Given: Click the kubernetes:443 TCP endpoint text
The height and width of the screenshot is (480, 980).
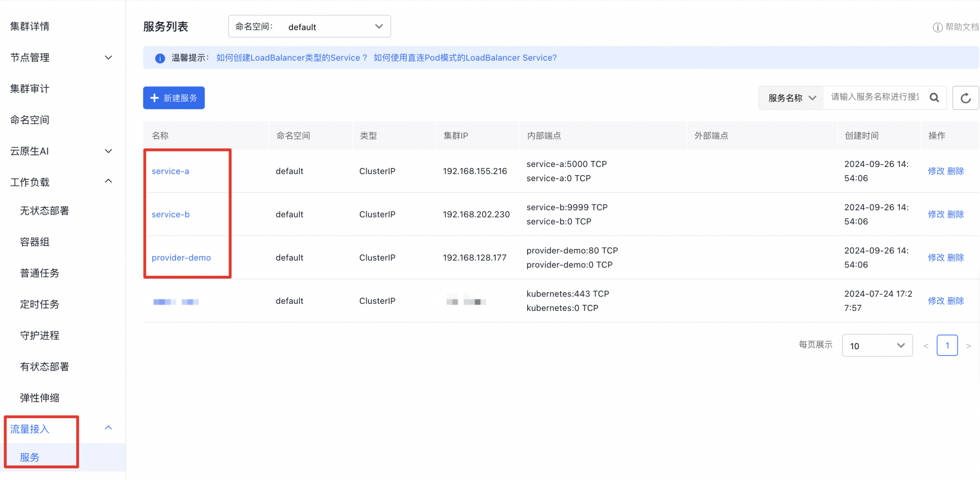Looking at the screenshot, I should [568, 294].
